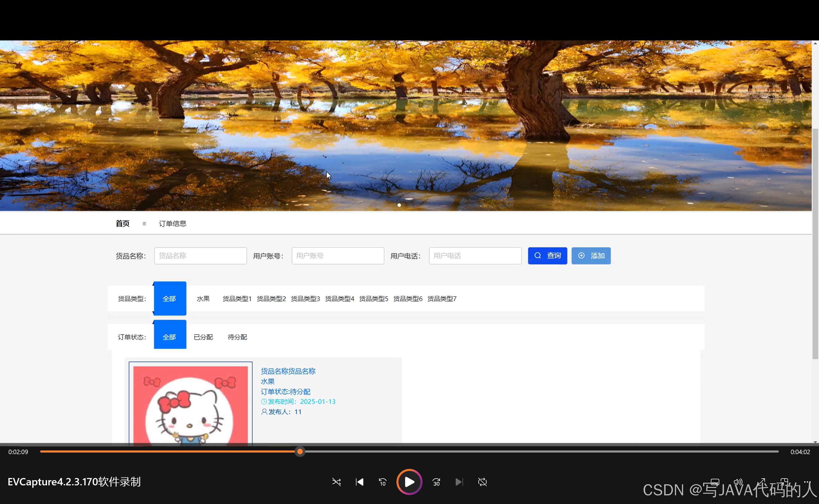The height and width of the screenshot is (504, 819).
Task: Open the 货品名称货品名称 product link
Action: [x=288, y=371]
